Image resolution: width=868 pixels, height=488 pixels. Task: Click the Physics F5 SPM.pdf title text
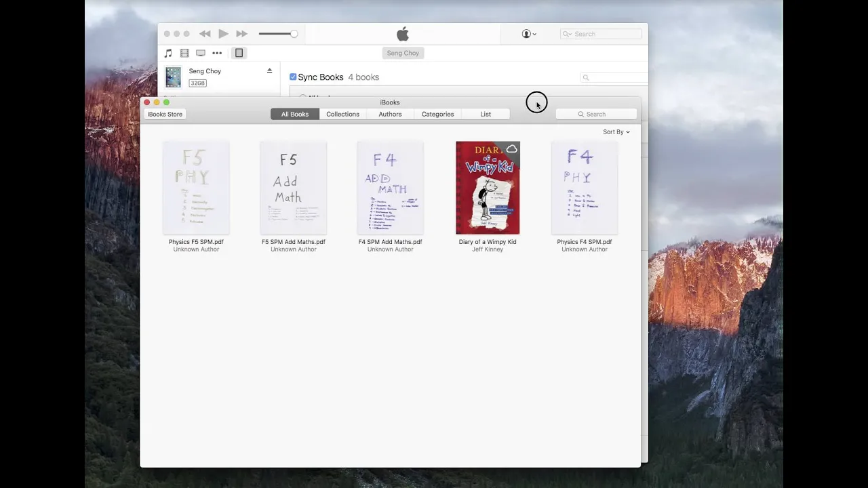[x=196, y=242]
